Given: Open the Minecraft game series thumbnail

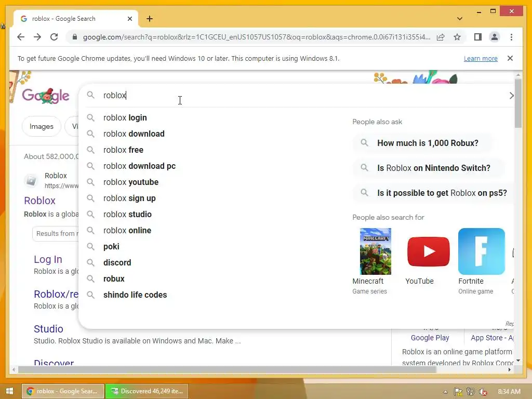Looking at the screenshot, I should click(x=375, y=251).
